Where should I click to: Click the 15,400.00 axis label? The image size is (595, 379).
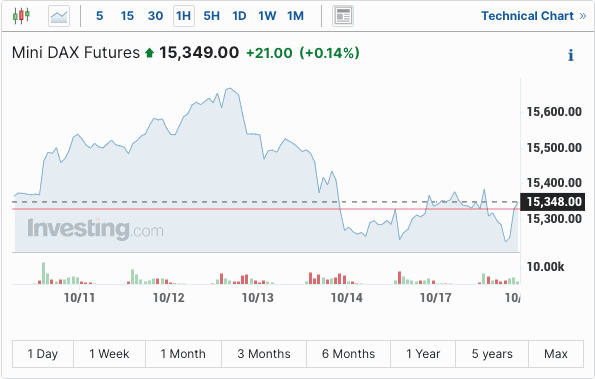coord(554,183)
